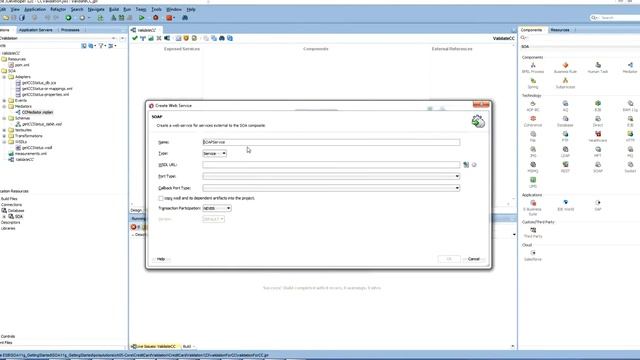Choose the SOAP technology icon in palette
Viewport: 640px width, 360px height.
[598, 164]
